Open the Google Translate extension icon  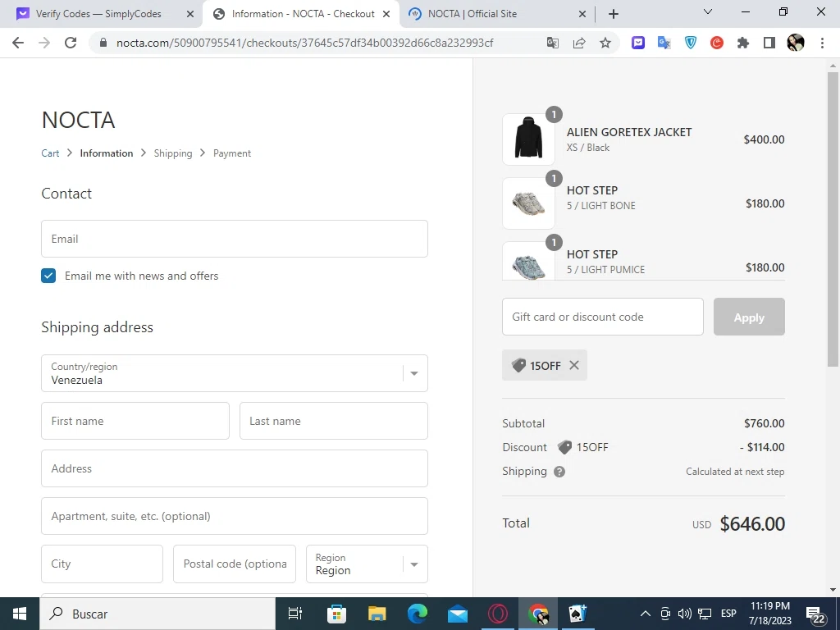click(664, 43)
